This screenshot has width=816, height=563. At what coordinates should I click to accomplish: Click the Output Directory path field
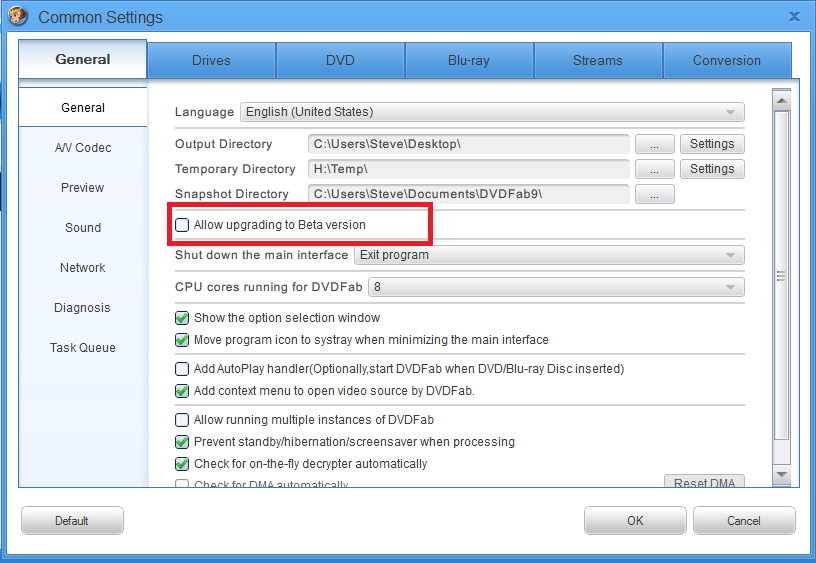tap(468, 144)
